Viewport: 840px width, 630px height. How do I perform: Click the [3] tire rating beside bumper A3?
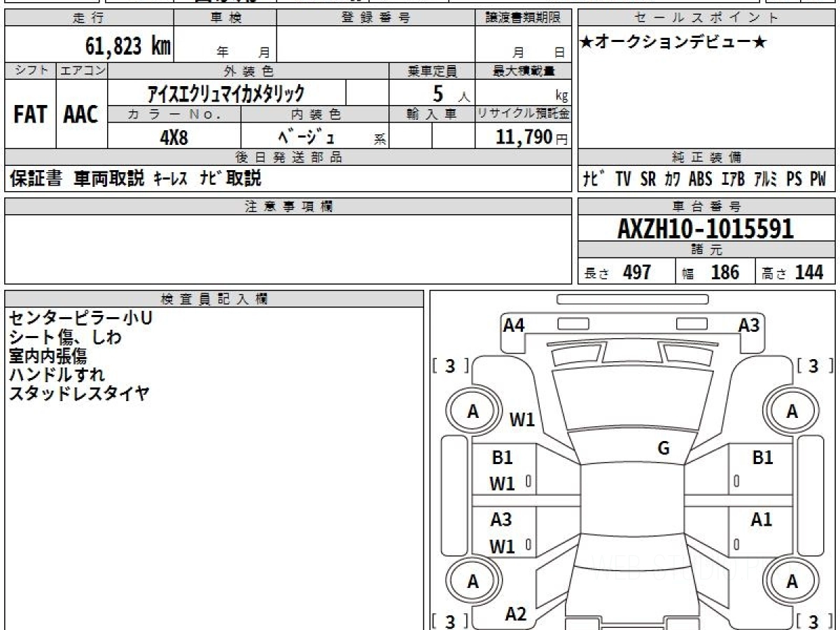pos(814,365)
